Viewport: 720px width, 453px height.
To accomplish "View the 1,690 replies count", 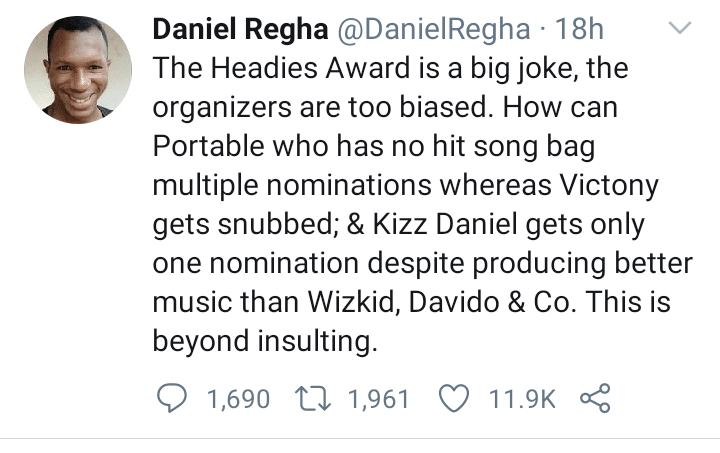I will tap(237, 399).
